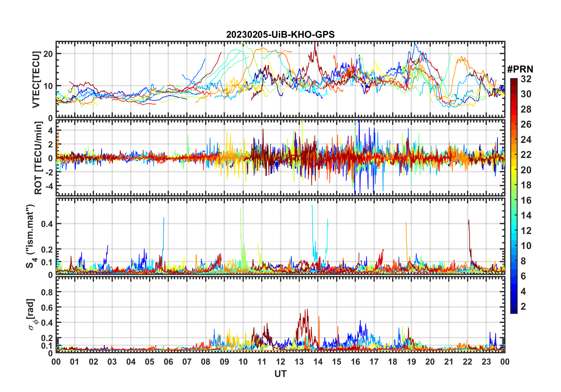Screen dimensions: 561x392
Task: Click colorbar tick label 14
Action: 526,215
